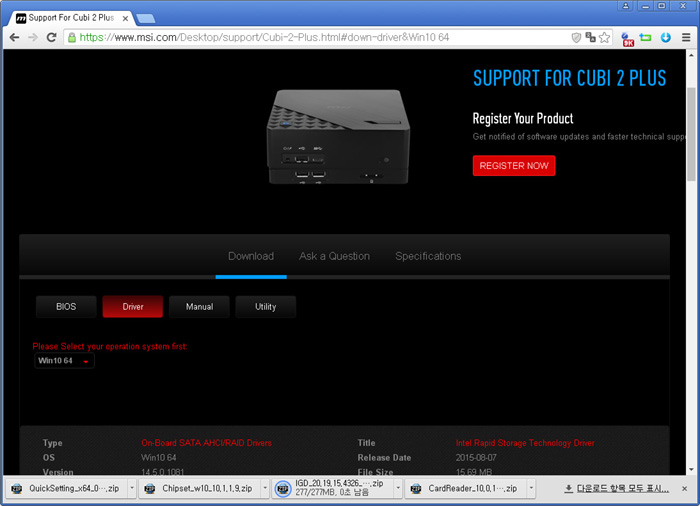Click the green padlock security icon
The image size is (700, 506).
(71, 38)
